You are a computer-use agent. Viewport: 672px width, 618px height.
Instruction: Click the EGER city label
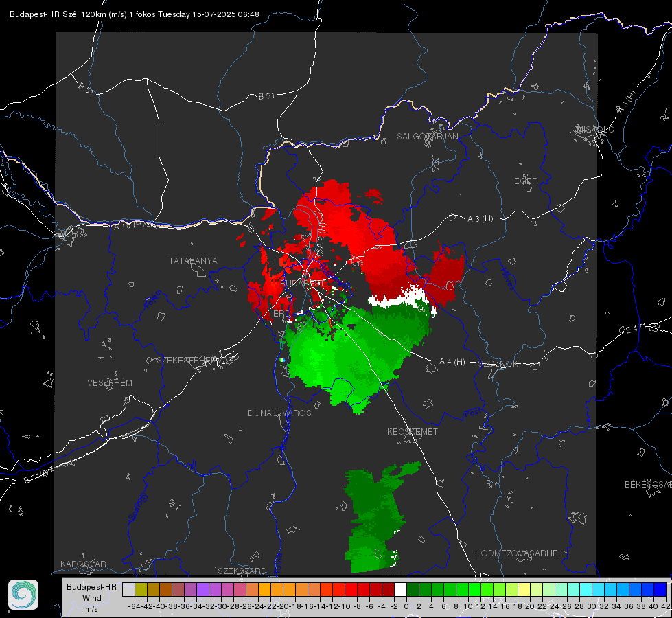coord(526,181)
